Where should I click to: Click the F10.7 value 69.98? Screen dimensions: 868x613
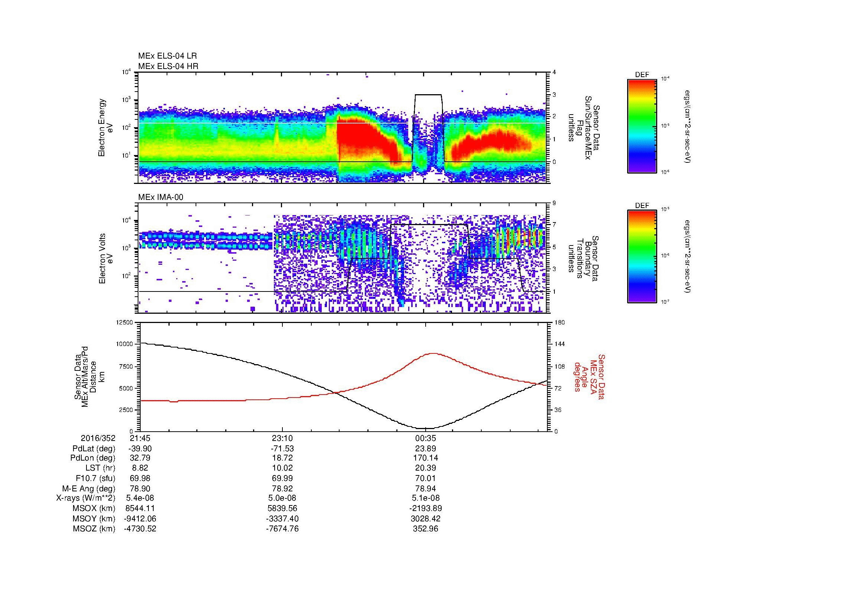(140, 478)
